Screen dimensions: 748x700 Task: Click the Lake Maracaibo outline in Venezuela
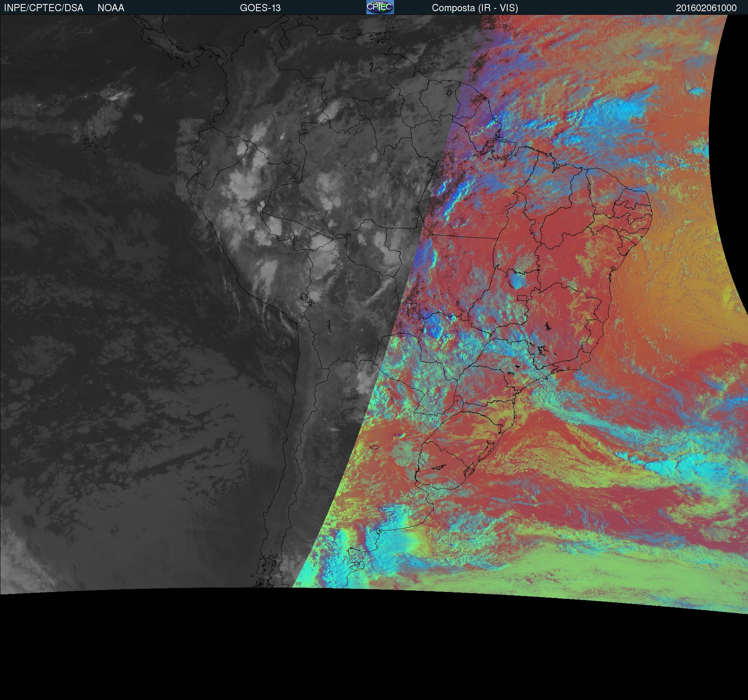[x=284, y=42]
